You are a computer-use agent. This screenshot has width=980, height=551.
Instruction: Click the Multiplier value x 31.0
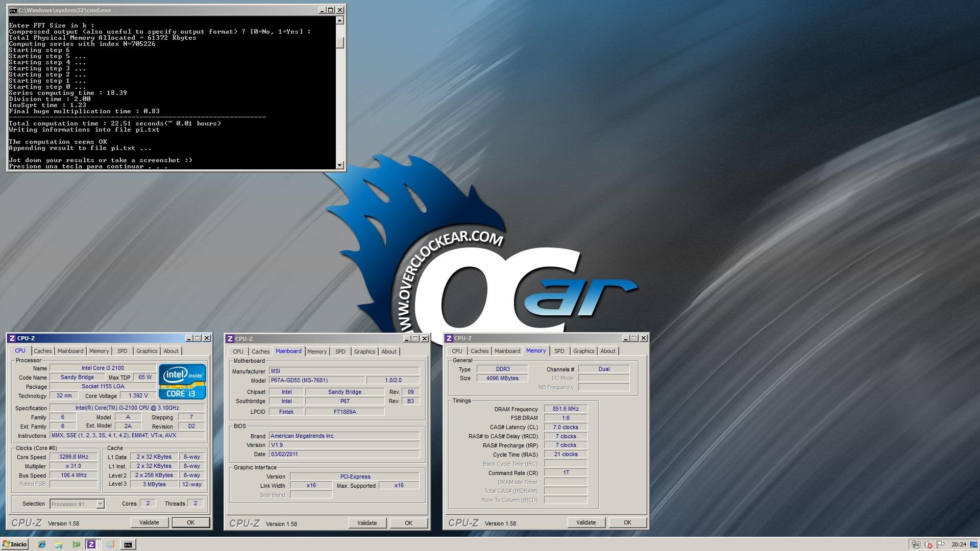73,466
